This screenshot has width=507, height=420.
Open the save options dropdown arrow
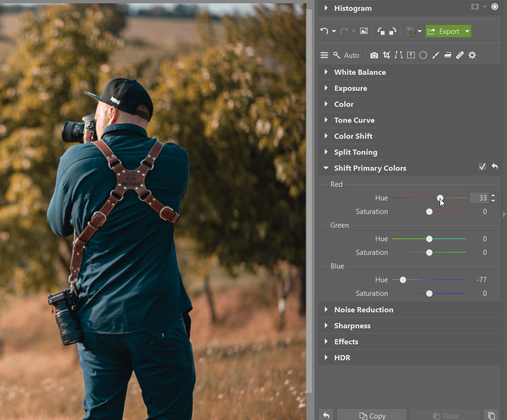[420, 32]
